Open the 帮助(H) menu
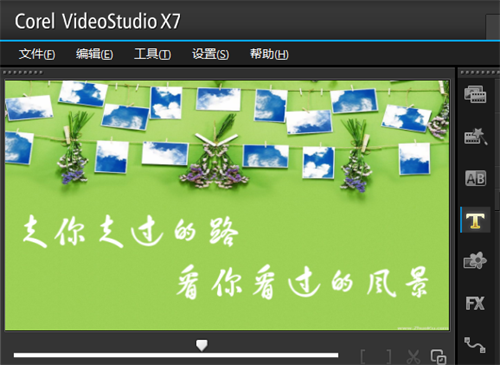The height and width of the screenshot is (365, 500). tap(269, 54)
